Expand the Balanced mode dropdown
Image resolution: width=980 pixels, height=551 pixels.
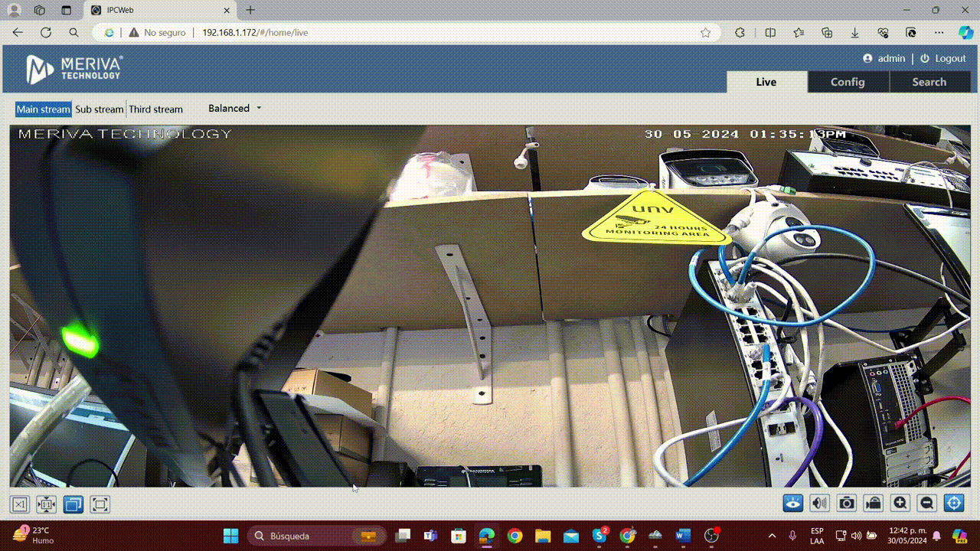point(234,109)
